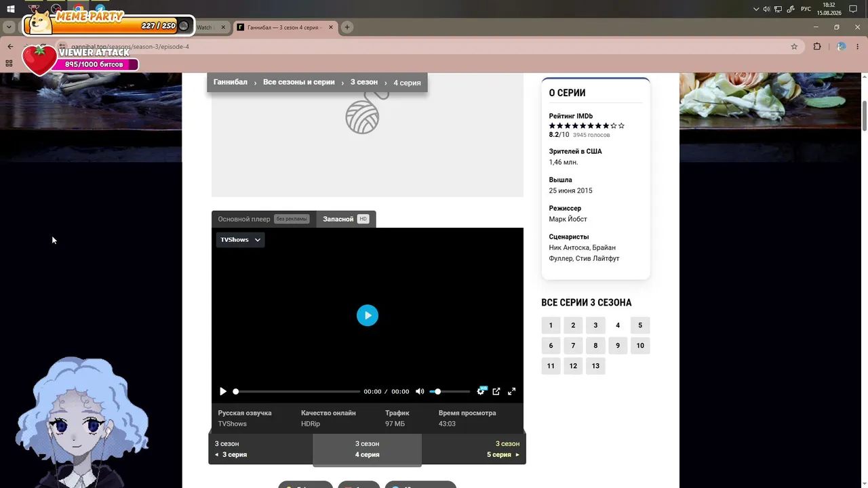Go to previous episode, 3 серия
Viewport: 868px width, 488px height.
click(260, 449)
